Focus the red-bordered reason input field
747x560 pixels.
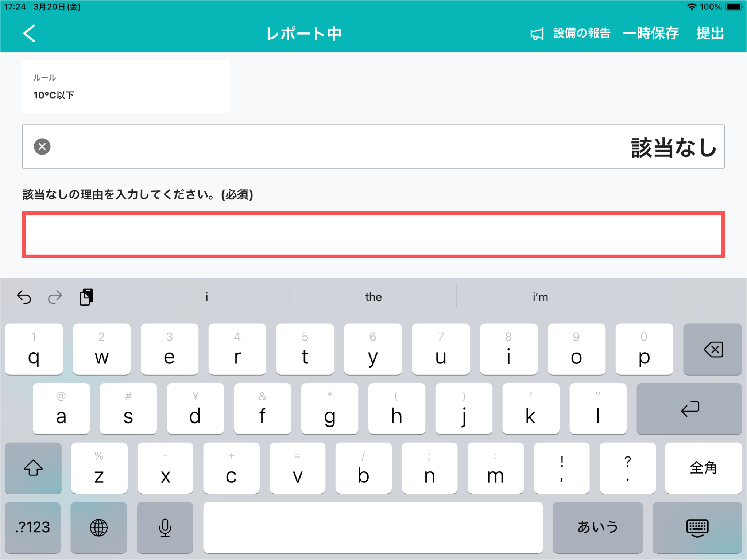point(373,235)
